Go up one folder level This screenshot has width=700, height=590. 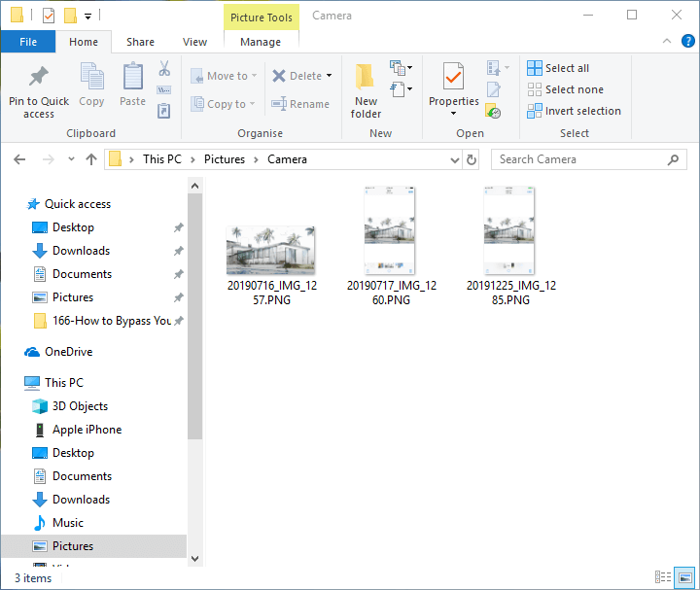pyautogui.click(x=91, y=159)
